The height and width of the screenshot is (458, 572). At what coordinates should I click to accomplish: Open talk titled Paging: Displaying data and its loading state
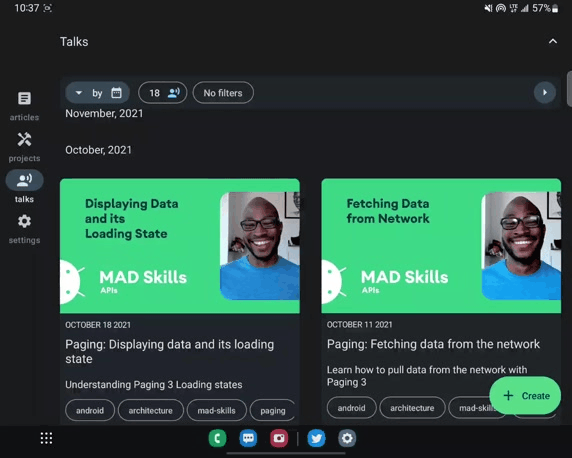click(x=170, y=351)
